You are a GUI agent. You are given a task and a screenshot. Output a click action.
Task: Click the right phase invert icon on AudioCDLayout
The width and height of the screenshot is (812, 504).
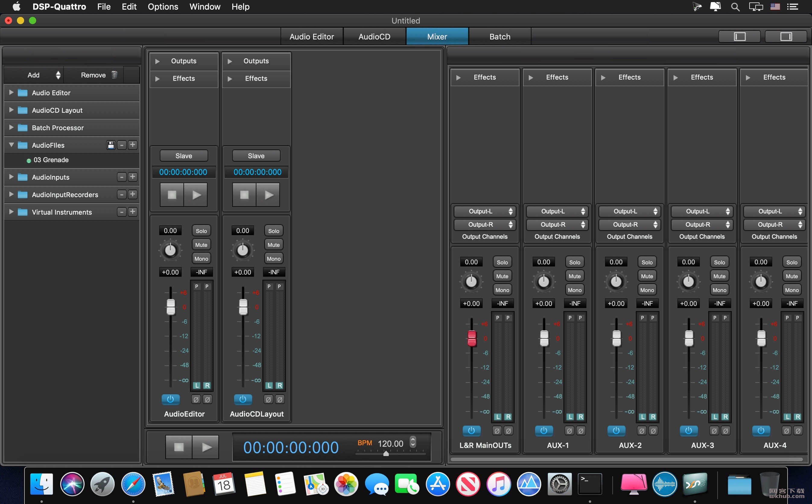click(280, 399)
